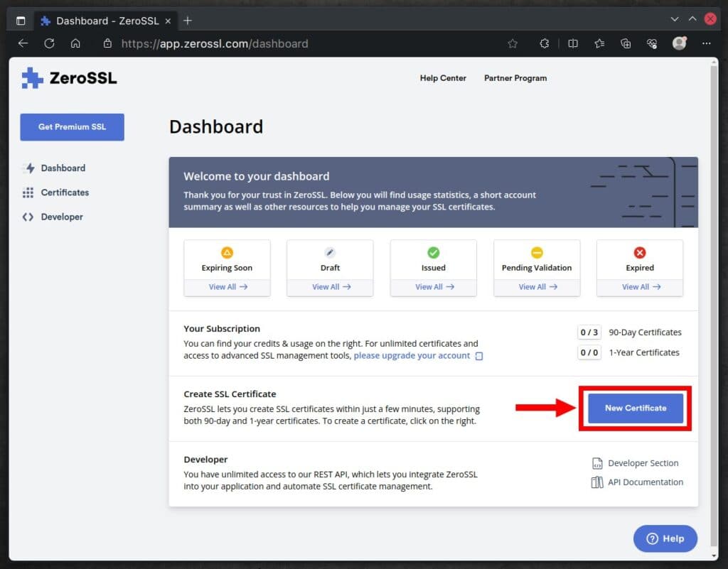Open Developer Section link
This screenshot has width=728, height=569.
(643, 463)
